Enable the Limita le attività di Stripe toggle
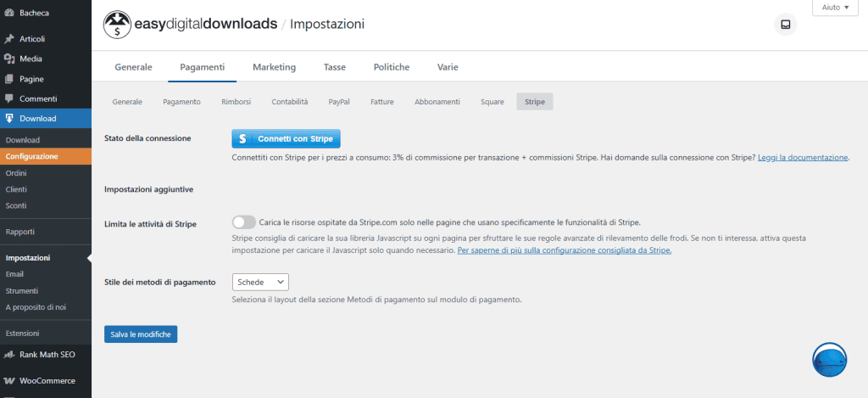Image resolution: width=868 pixels, height=398 pixels. click(x=243, y=222)
